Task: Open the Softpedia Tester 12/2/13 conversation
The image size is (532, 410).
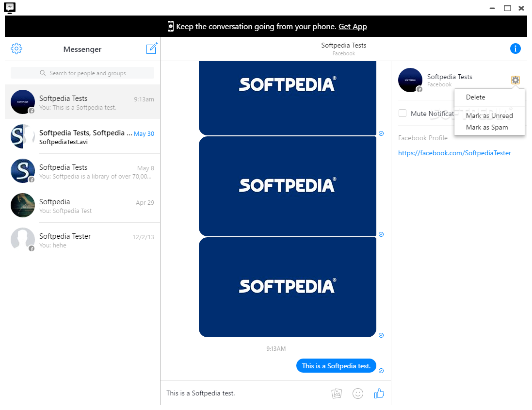Action: pyautogui.click(x=82, y=240)
